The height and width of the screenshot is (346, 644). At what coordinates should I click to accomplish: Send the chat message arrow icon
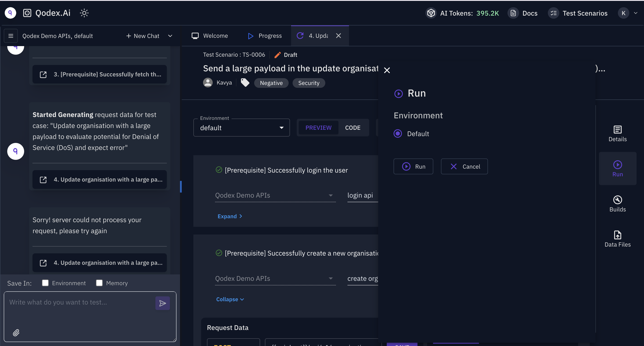click(162, 303)
